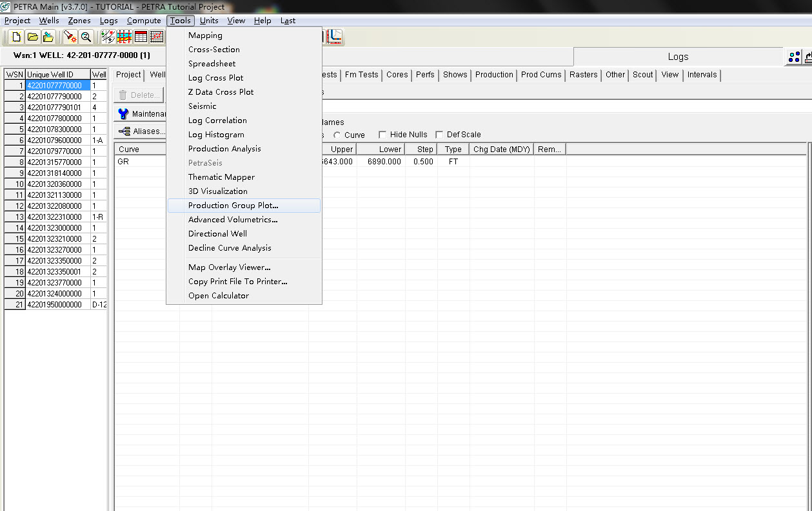Open the spreadsheet table toolbar icon
The width and height of the screenshot is (812, 511).
(141, 37)
